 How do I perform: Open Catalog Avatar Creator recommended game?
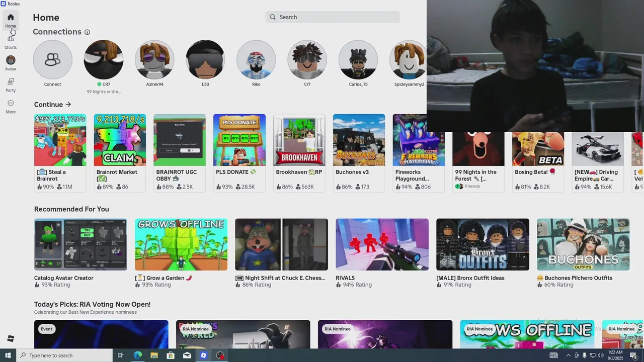point(80,253)
